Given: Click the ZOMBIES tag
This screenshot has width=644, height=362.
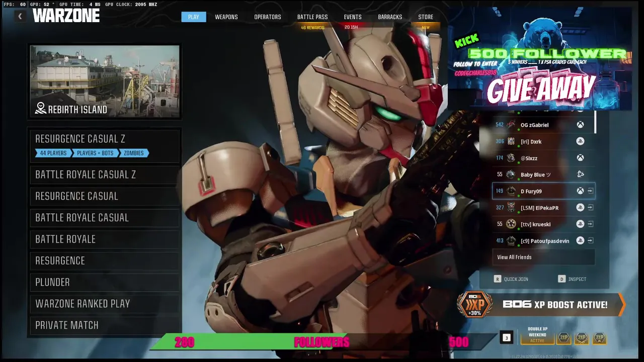Looking at the screenshot, I should pos(134,153).
